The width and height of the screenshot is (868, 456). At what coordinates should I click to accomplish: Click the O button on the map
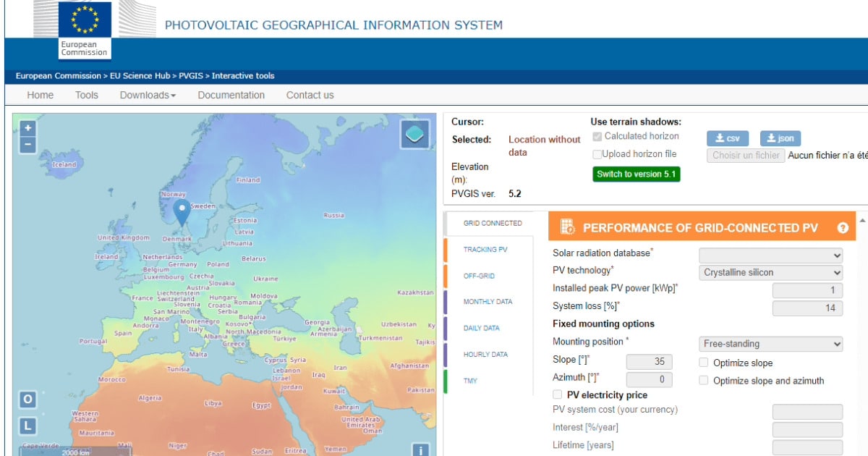[x=27, y=399]
